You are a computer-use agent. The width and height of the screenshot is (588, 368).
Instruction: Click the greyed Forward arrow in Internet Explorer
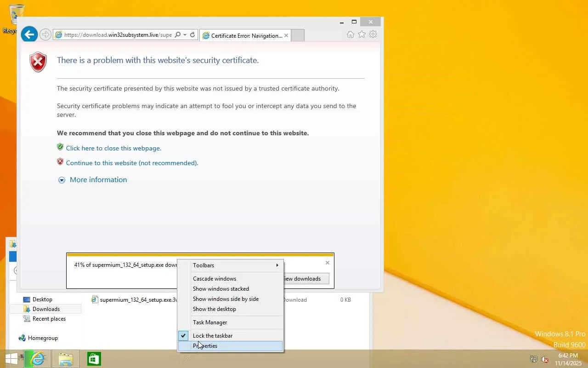click(45, 34)
